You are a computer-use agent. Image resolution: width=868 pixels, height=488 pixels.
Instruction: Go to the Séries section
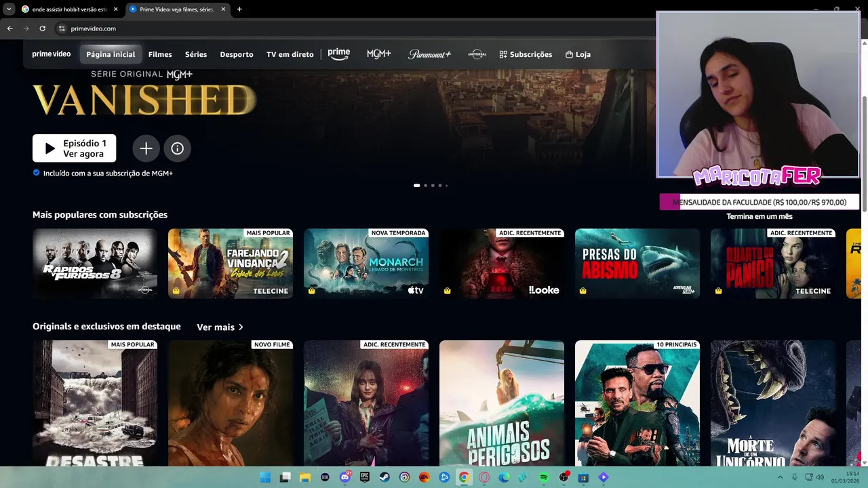pyautogui.click(x=196, y=54)
